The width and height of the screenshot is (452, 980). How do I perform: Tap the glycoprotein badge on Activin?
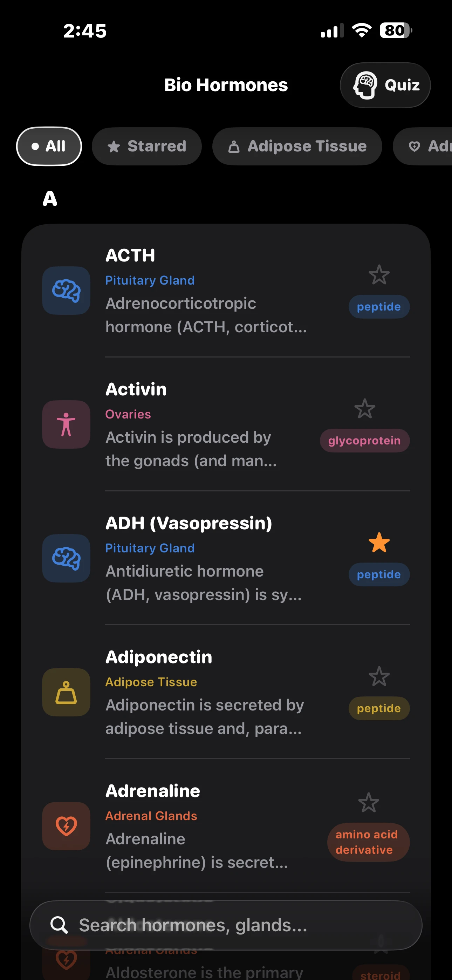[364, 441]
